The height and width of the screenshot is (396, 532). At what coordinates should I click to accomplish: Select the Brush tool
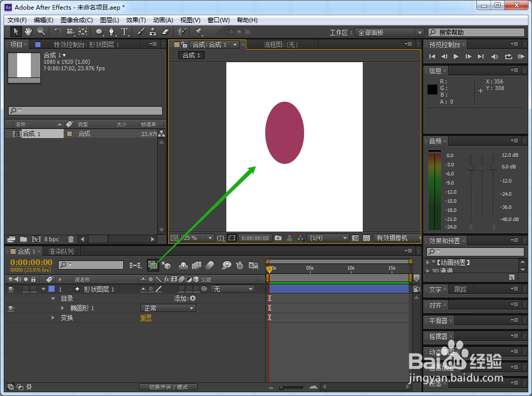(140, 31)
